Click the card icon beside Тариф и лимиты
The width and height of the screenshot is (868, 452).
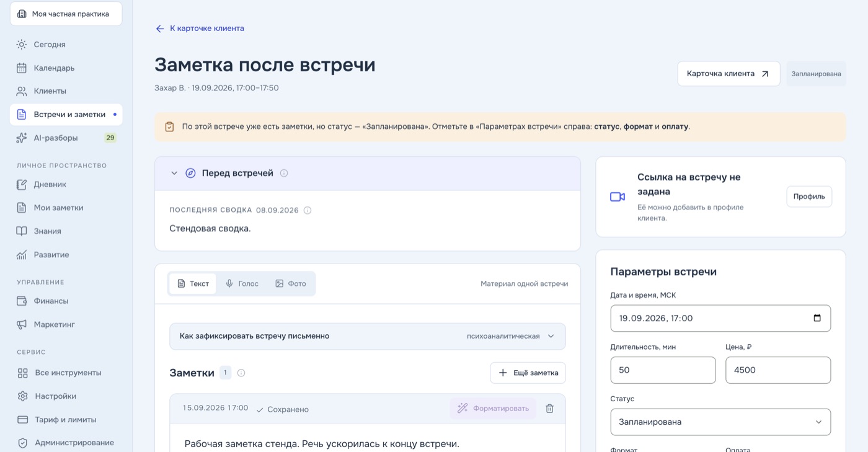click(23, 420)
